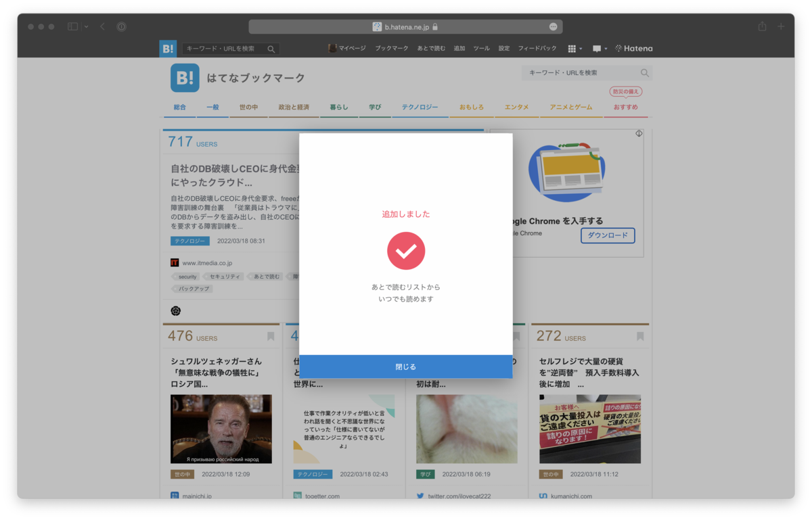This screenshot has width=812, height=520.
Task: Click the round user avatar below the tags
Action: 176,311
